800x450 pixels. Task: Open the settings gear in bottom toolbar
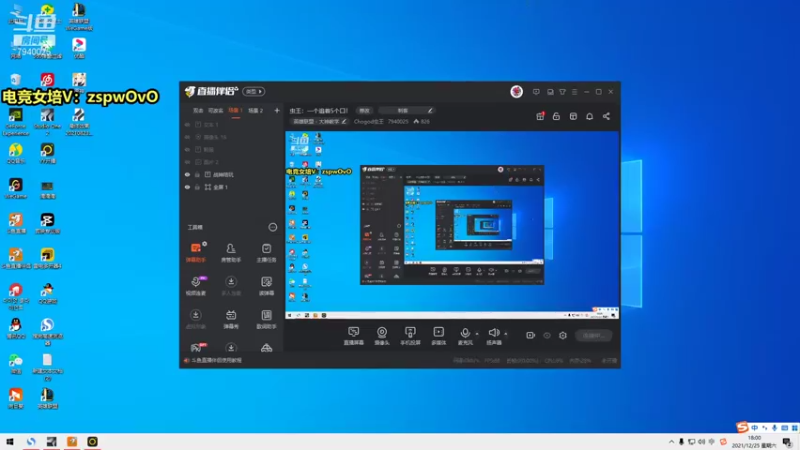click(563, 335)
